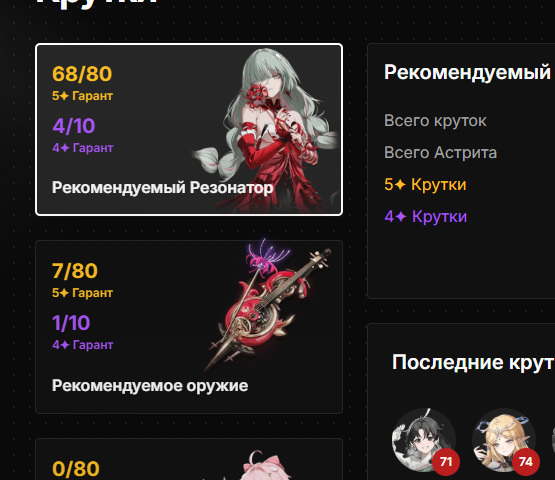The height and width of the screenshot is (480, 555).
Task: Click the red-dressed resonator artwork
Action: point(269,130)
